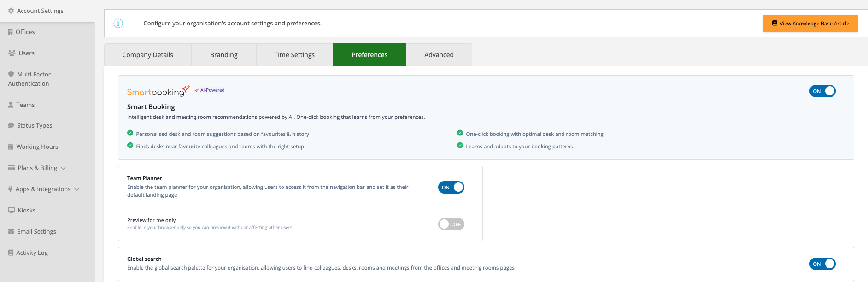
Task: Click the Working Hours calendar icon
Action: pos(11,147)
